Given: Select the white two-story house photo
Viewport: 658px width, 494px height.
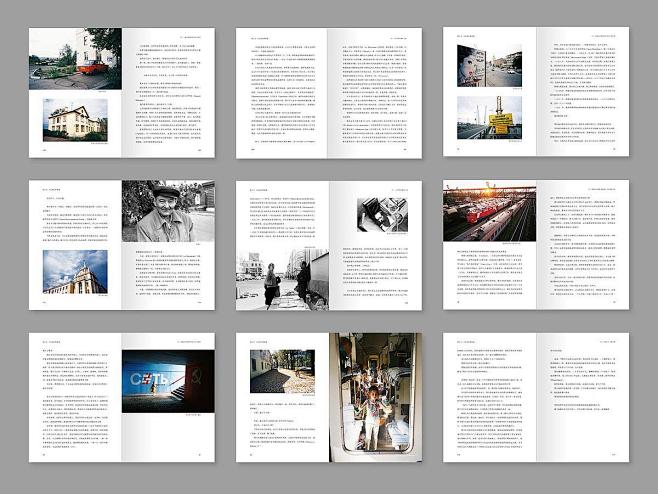Looking at the screenshot, I should pos(75,120).
